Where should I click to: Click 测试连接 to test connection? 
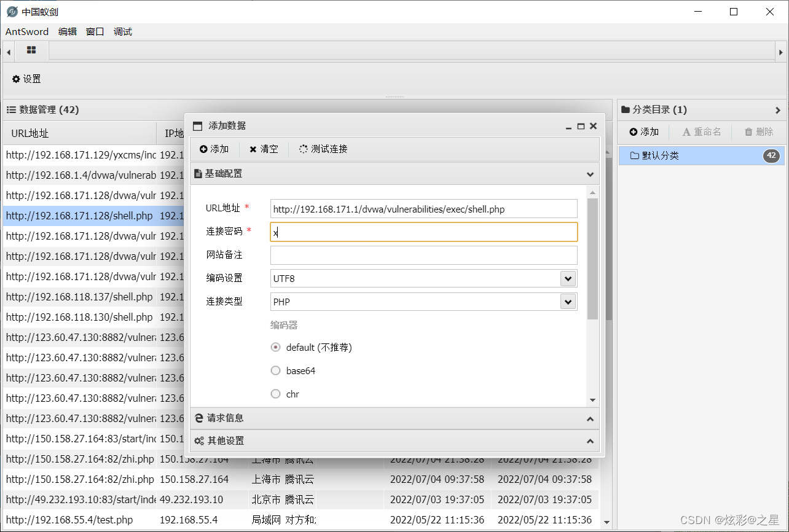point(323,149)
